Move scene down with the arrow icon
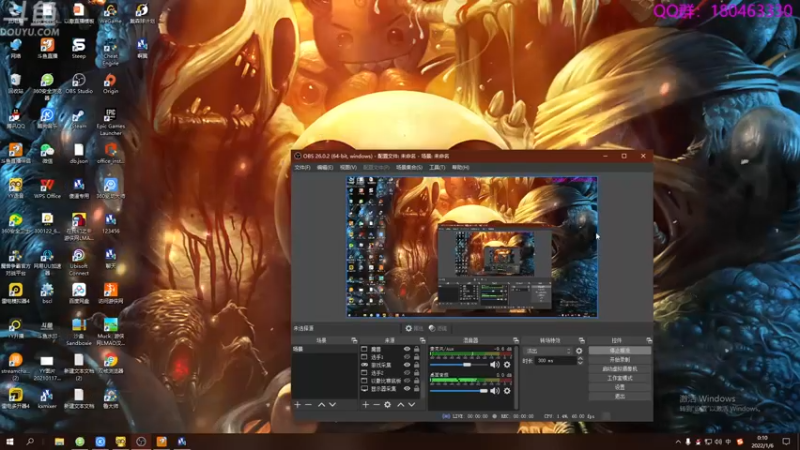 click(333, 405)
